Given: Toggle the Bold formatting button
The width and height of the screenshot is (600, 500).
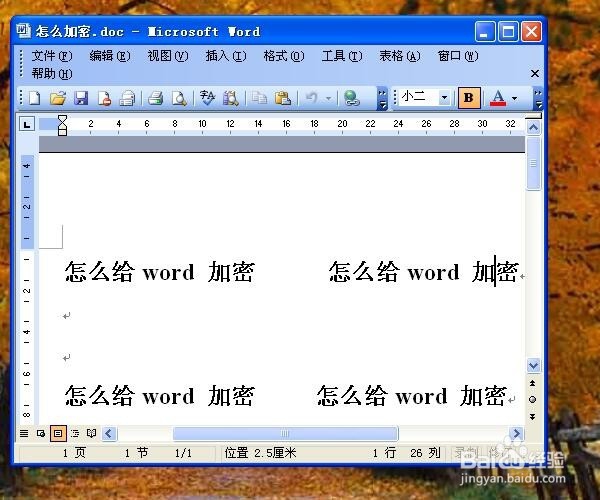Looking at the screenshot, I should click(x=469, y=98).
